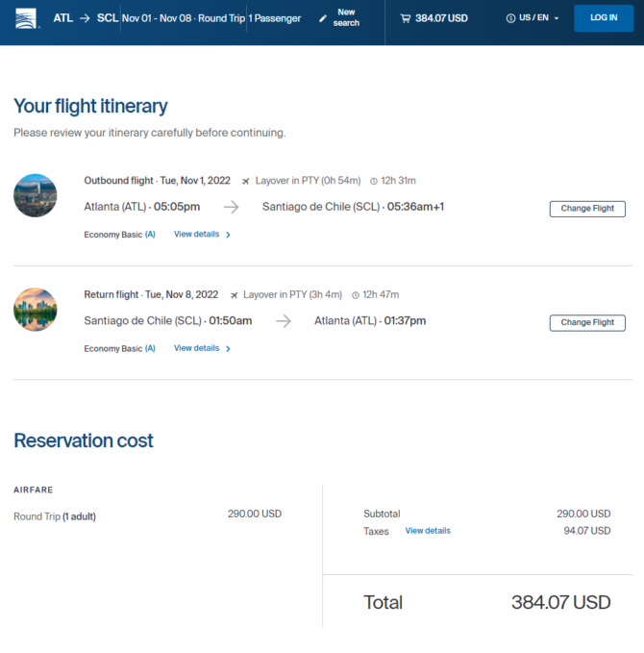Click the Atlanta skyline thumbnail for return flight

(36, 310)
